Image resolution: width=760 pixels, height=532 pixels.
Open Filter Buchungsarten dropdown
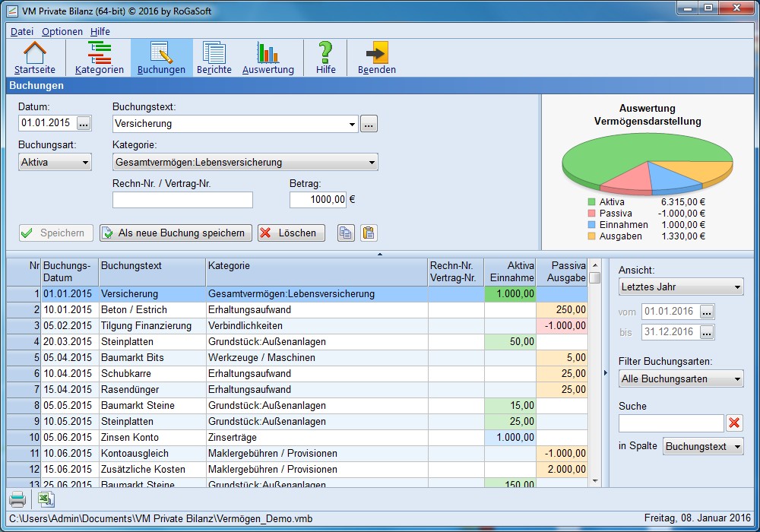[x=681, y=378]
